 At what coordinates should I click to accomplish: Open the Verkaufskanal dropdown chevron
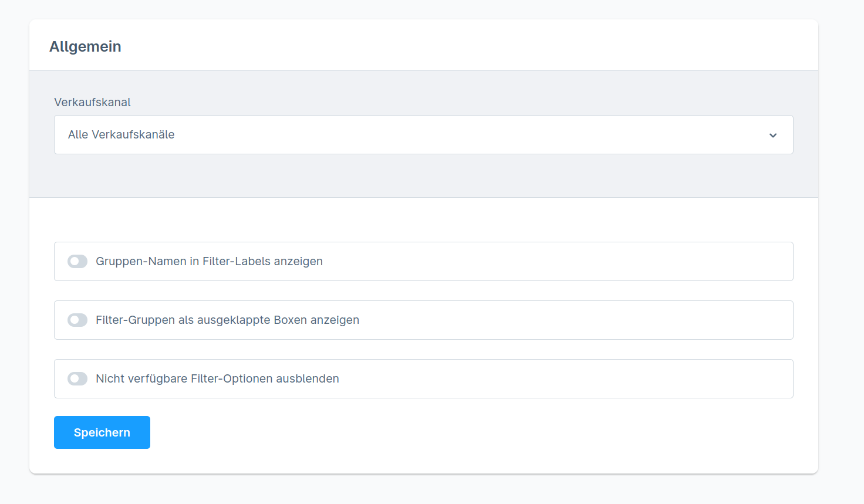pyautogui.click(x=773, y=135)
